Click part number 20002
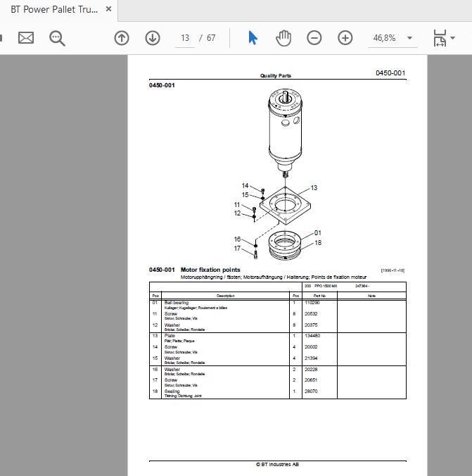Screen dimensions: 472x476 coord(311,347)
